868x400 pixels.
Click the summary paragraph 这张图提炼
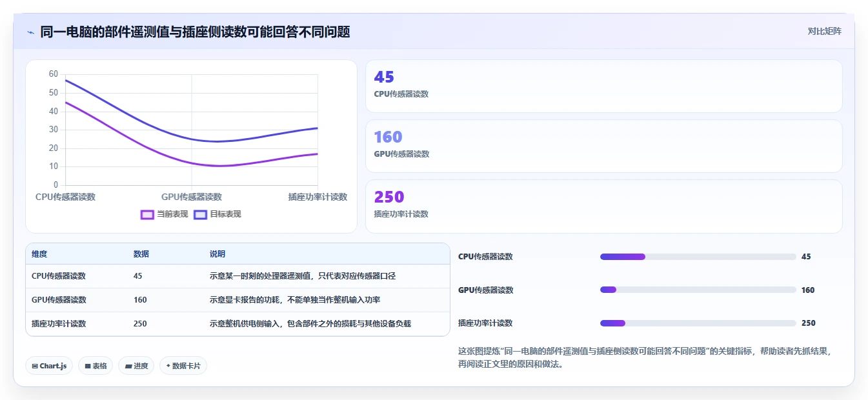[x=645, y=357]
